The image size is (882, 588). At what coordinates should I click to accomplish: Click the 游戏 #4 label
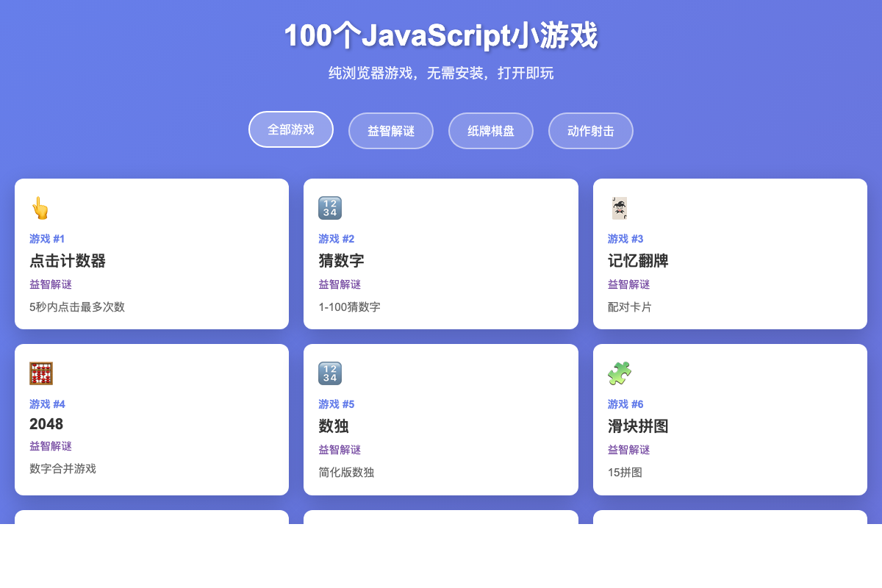[47, 404]
